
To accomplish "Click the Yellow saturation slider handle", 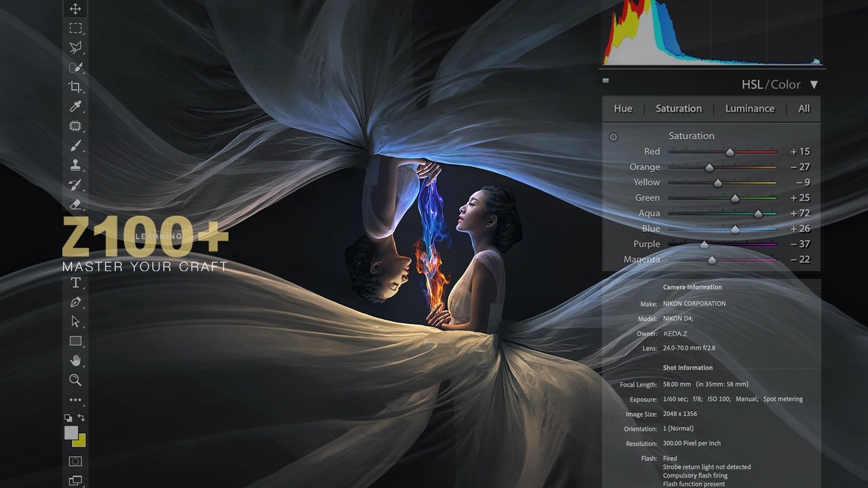I will tap(718, 183).
